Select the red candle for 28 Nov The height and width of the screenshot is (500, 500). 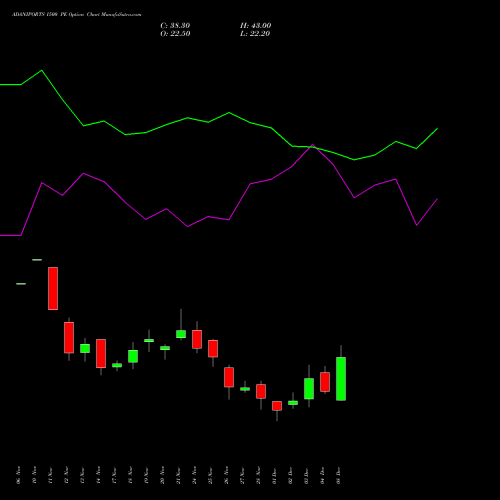[x=261, y=391]
